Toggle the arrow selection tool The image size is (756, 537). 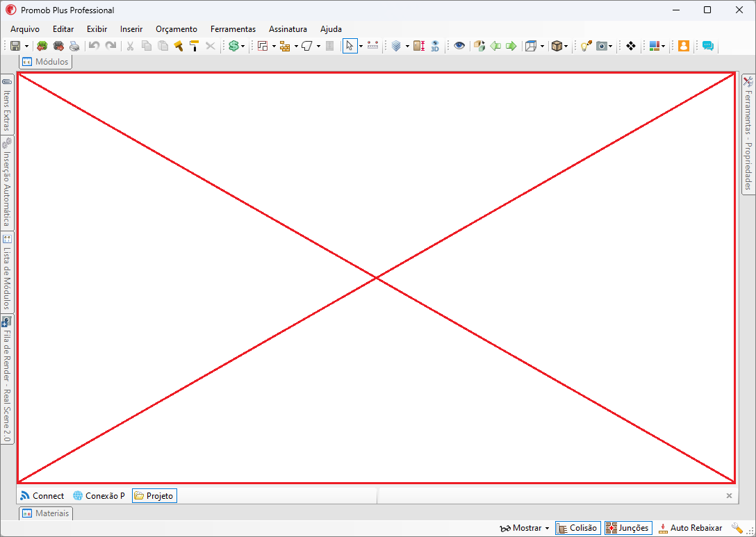click(350, 46)
